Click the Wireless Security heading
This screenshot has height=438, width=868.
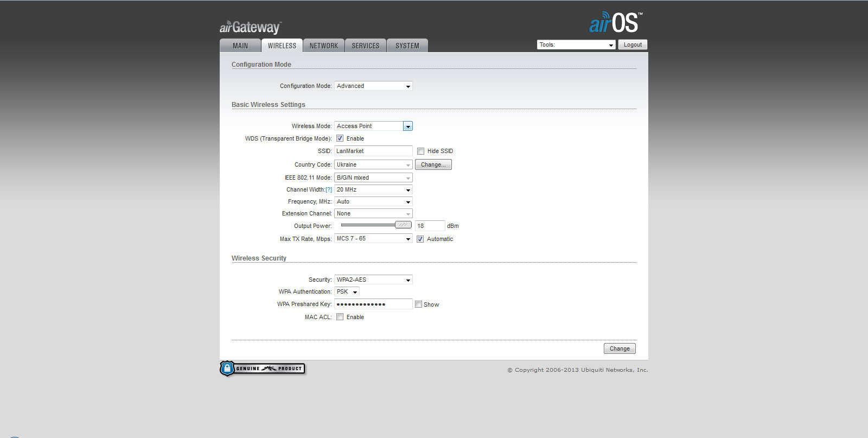pyautogui.click(x=259, y=258)
